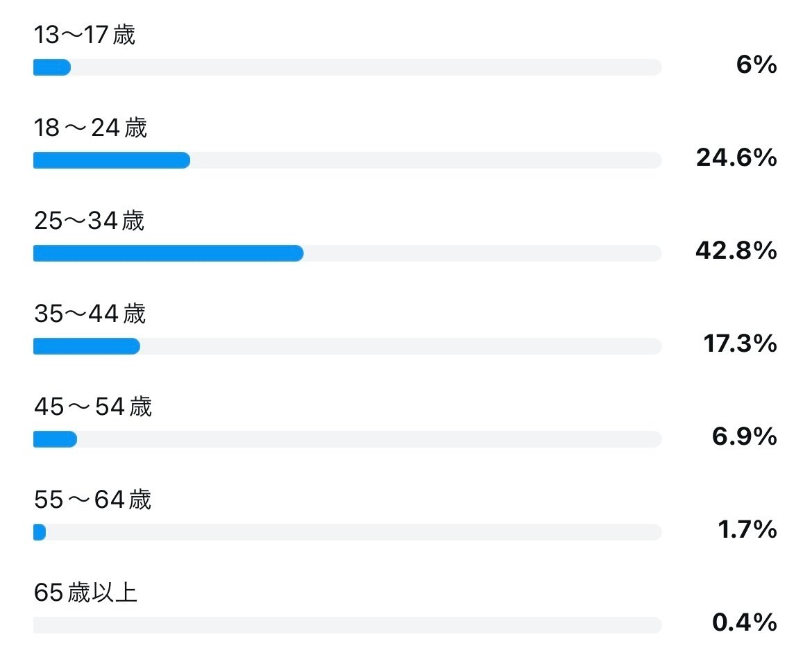The height and width of the screenshot is (664, 812).
Task: Click the 24.6% percentage value
Action: (x=736, y=158)
